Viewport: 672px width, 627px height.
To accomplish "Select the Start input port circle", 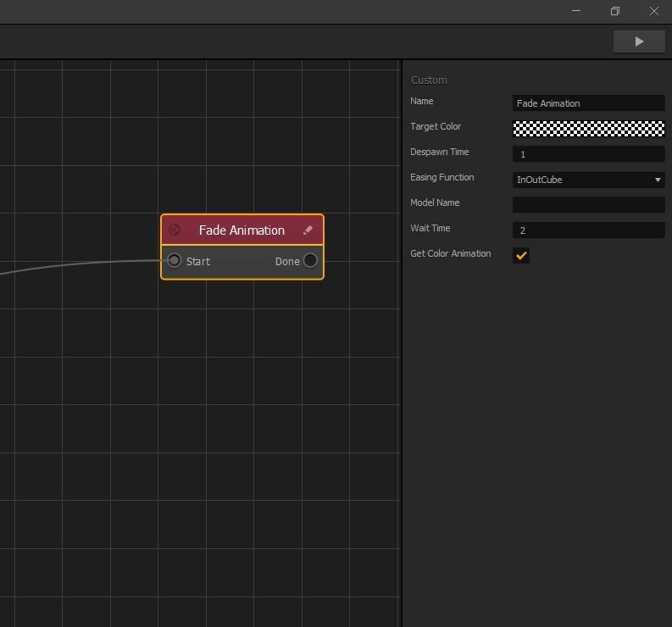I will pyautogui.click(x=175, y=260).
